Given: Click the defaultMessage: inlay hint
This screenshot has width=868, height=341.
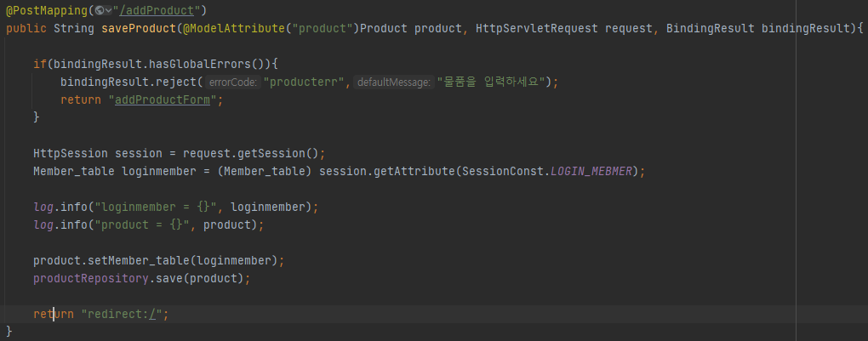Looking at the screenshot, I should pos(394,82).
